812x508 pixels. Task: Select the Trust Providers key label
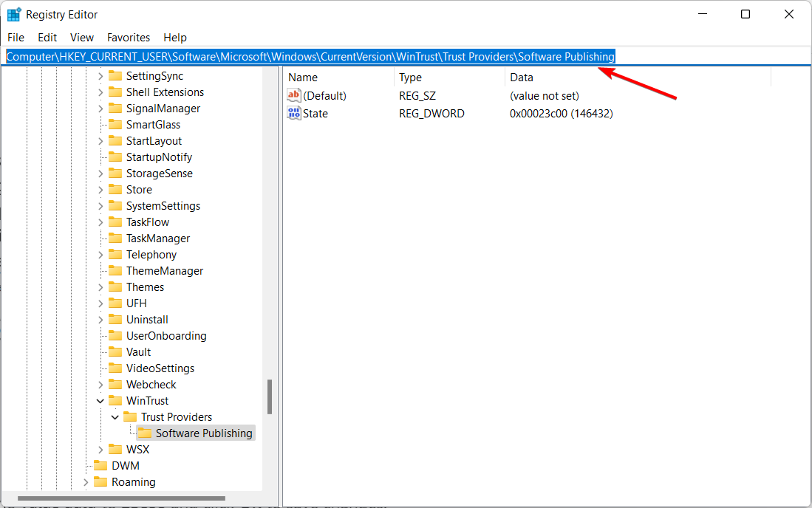click(177, 417)
